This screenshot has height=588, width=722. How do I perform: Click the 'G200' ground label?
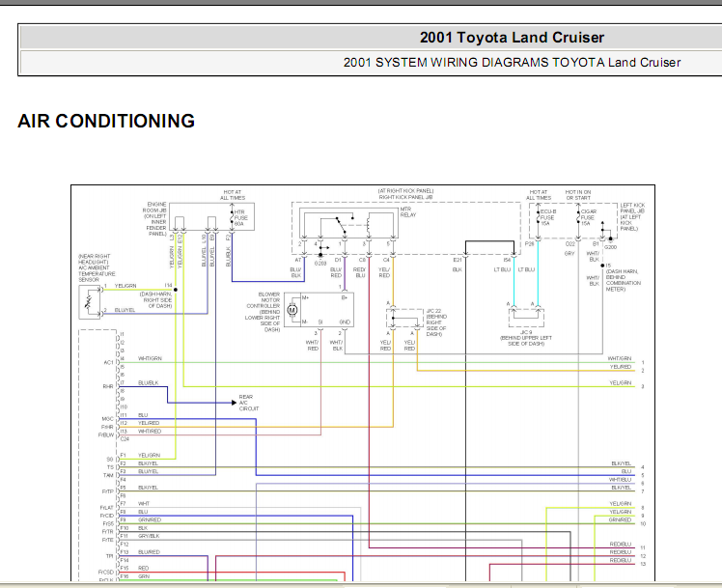coord(610,247)
